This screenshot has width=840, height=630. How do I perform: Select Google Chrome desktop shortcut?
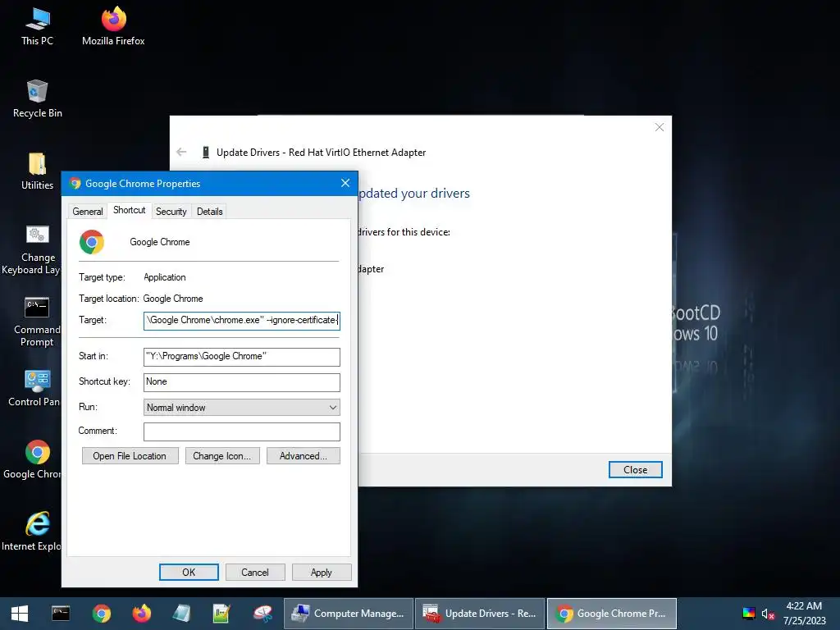[x=33, y=459]
